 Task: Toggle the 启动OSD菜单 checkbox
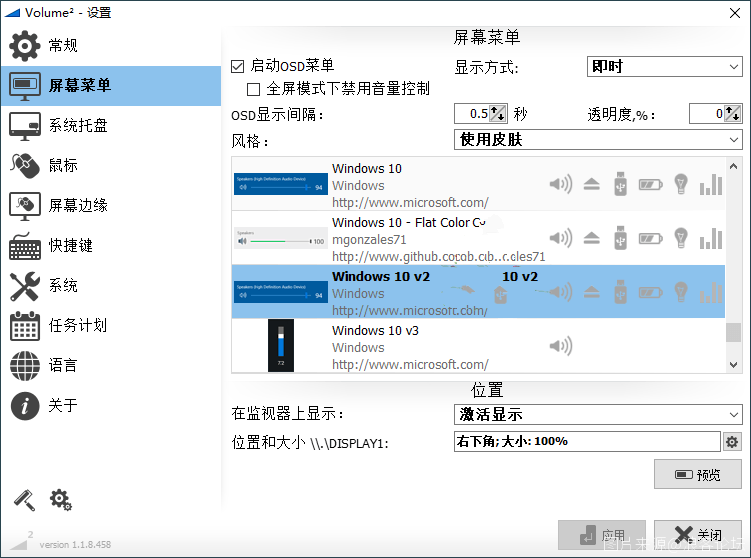tap(238, 66)
